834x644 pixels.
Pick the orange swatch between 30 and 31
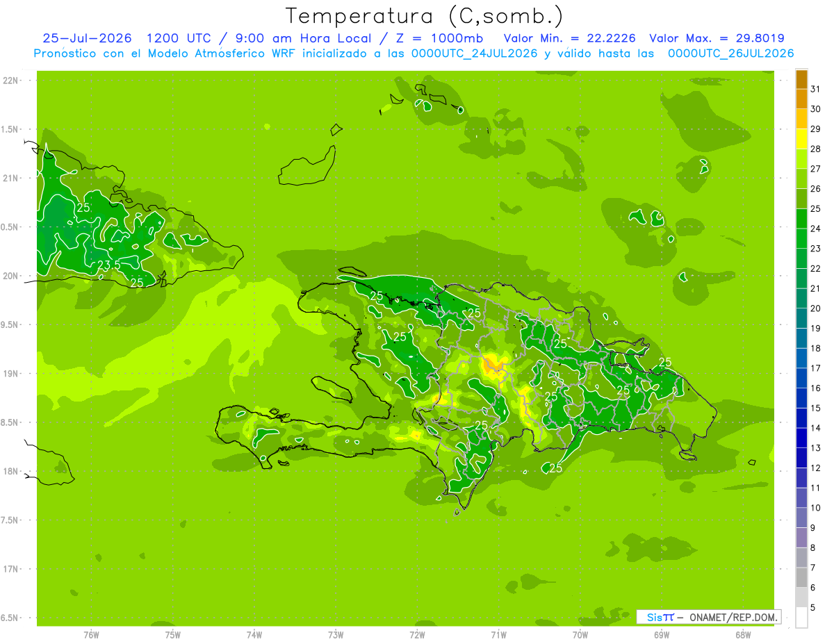(802, 99)
